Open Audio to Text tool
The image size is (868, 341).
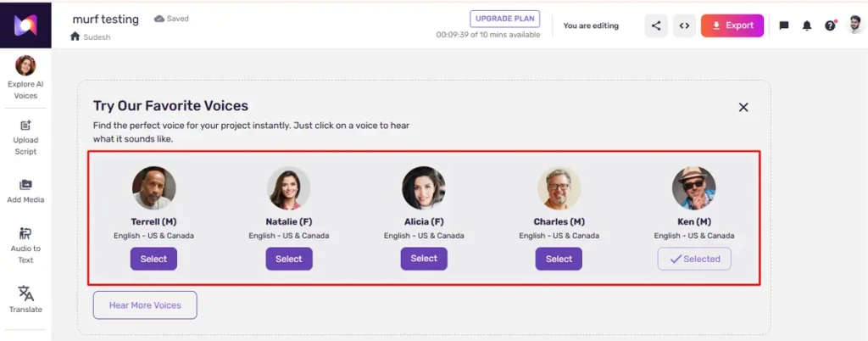(25, 245)
